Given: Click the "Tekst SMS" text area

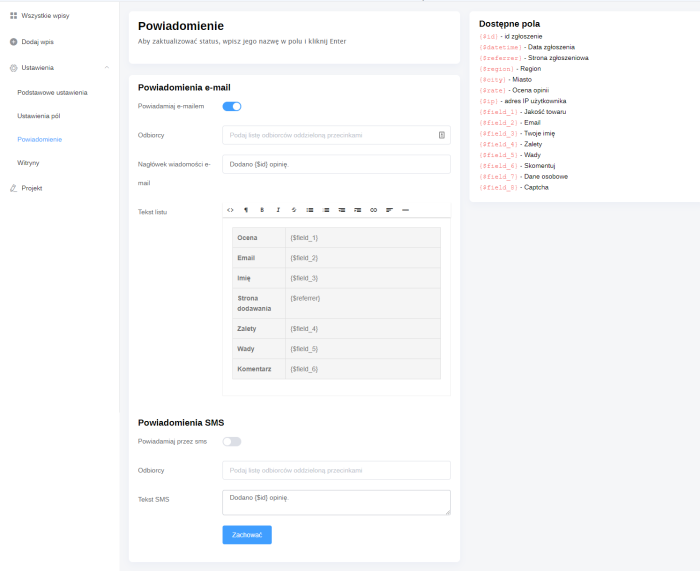Looking at the screenshot, I should pos(336,502).
